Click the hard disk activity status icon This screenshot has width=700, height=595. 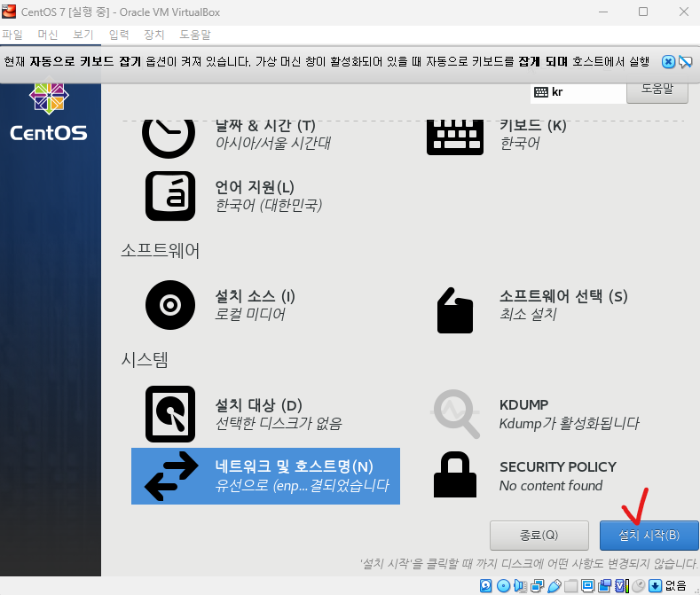485,585
